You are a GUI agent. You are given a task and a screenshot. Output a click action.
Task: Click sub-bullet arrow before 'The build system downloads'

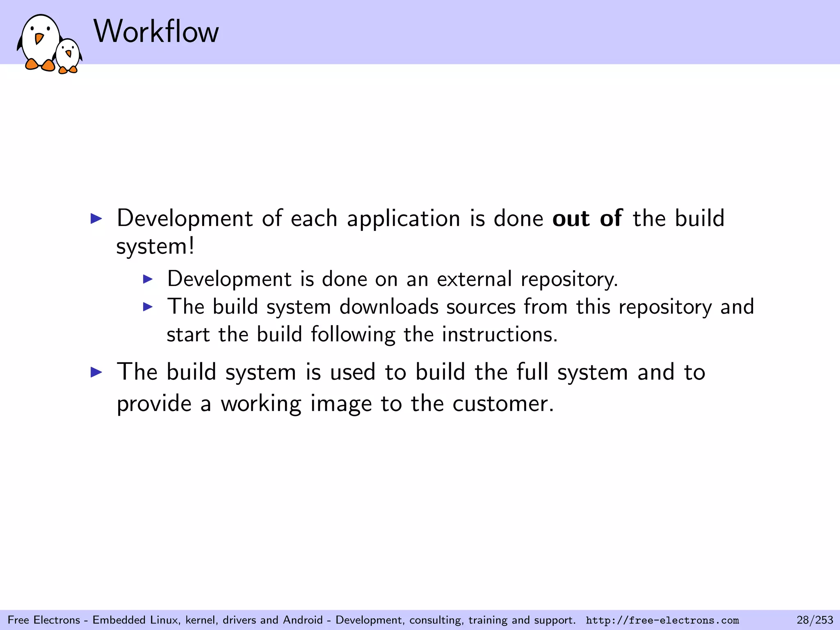[148, 307]
